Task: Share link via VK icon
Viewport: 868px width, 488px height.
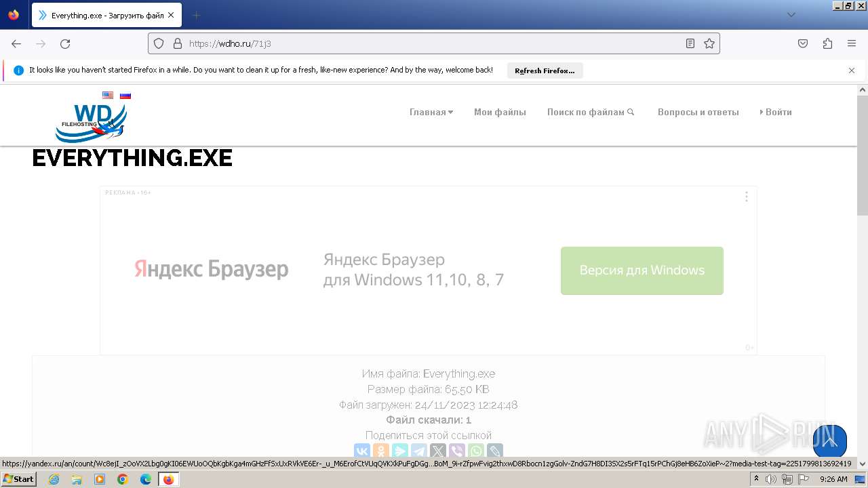Action: (x=362, y=451)
